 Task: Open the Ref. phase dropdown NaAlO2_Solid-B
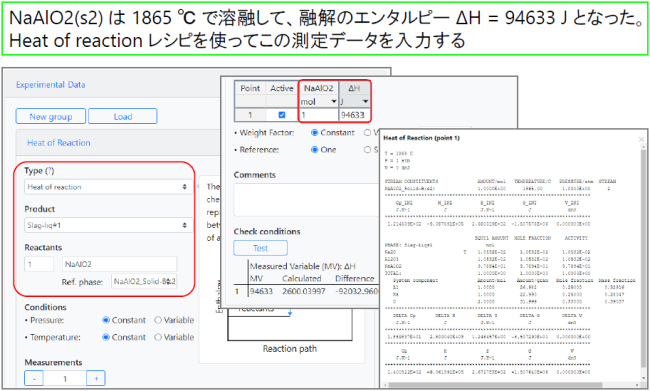click(x=144, y=282)
